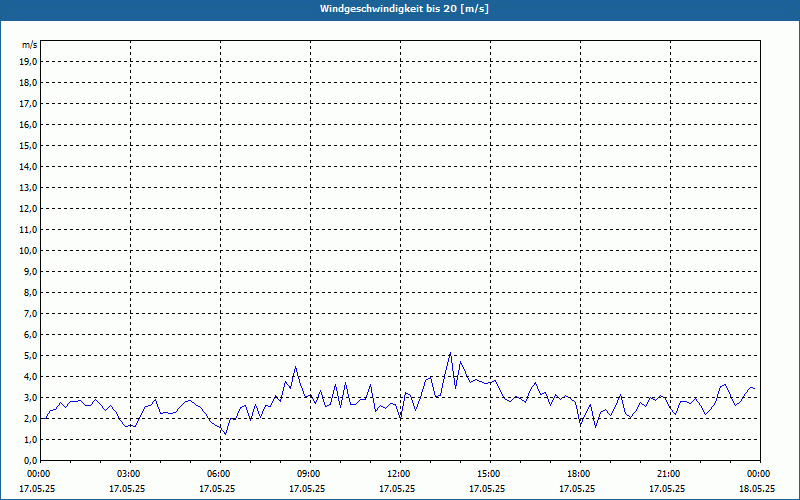Click the 18,0 y-axis label
The image size is (800, 500).
click(x=28, y=83)
